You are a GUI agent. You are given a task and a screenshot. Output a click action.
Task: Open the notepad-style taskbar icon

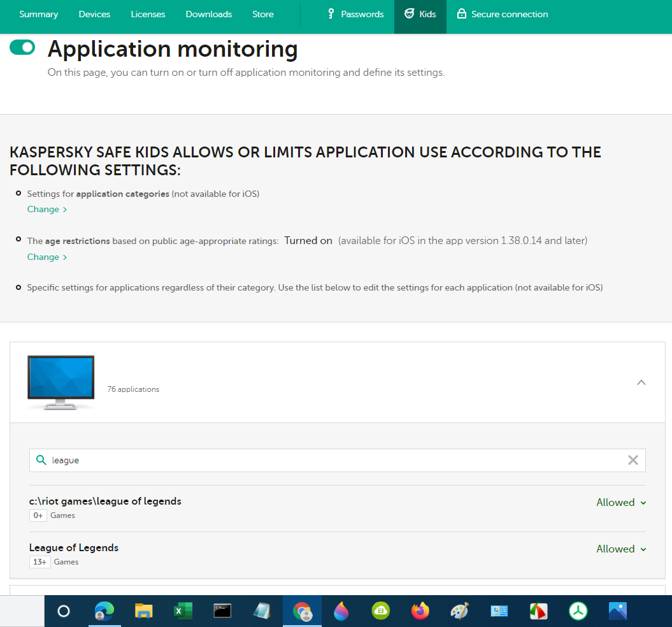(262, 611)
